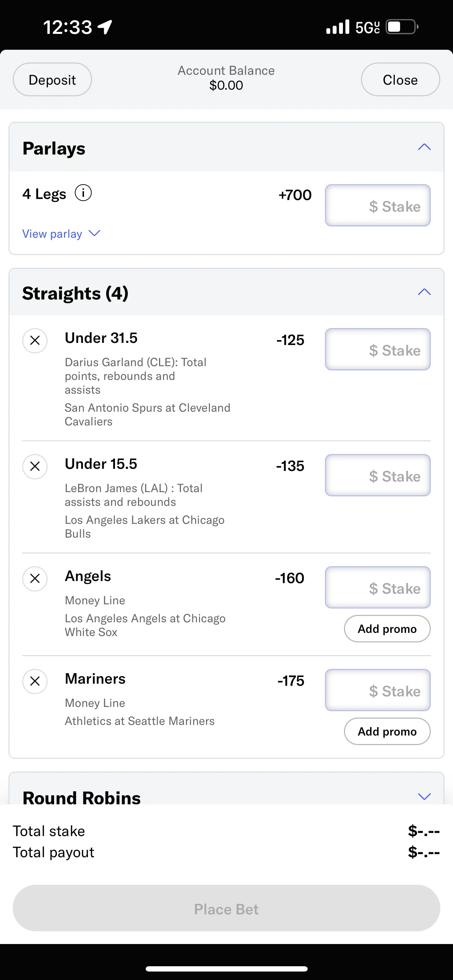
Task: Open the Deposit screen
Action: pyautogui.click(x=52, y=79)
